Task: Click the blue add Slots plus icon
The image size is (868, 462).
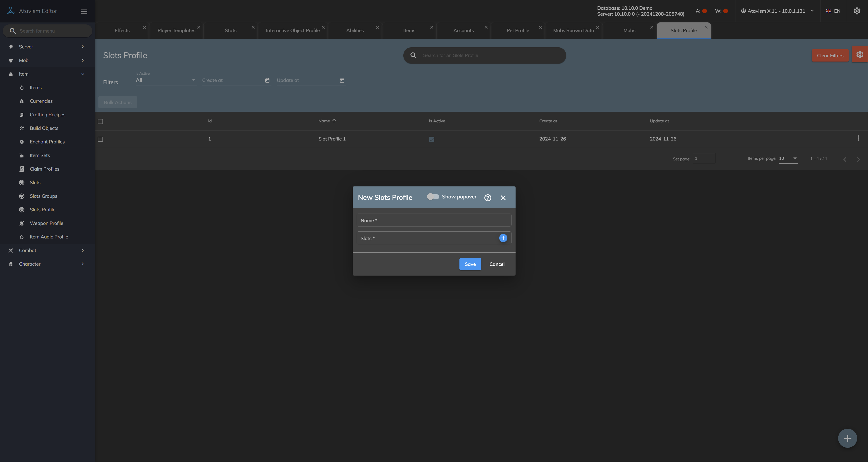Action: click(503, 238)
